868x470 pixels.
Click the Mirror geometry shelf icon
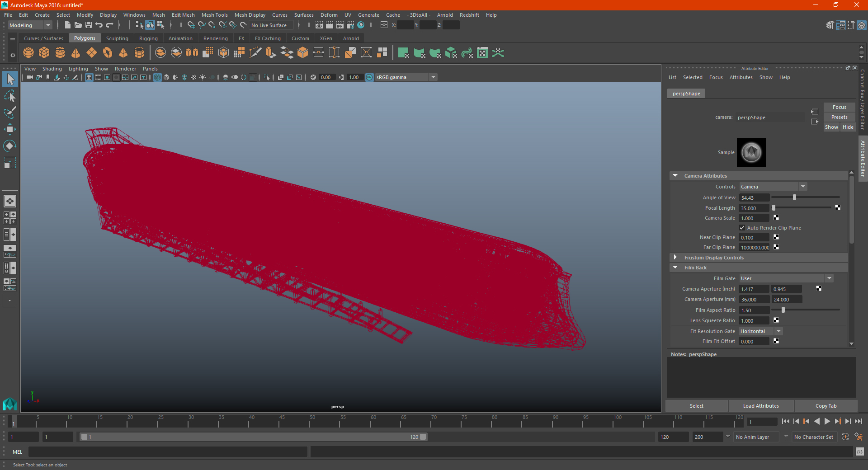coord(192,53)
